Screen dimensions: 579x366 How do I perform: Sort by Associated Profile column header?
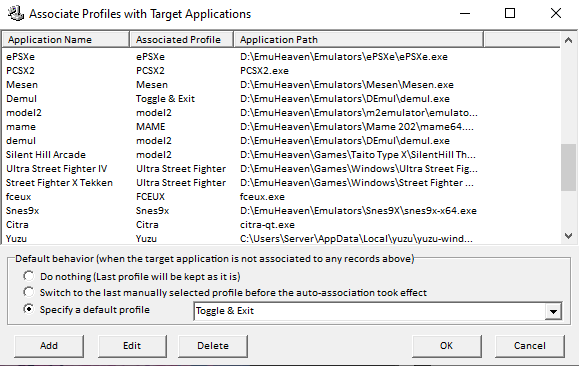pos(181,40)
